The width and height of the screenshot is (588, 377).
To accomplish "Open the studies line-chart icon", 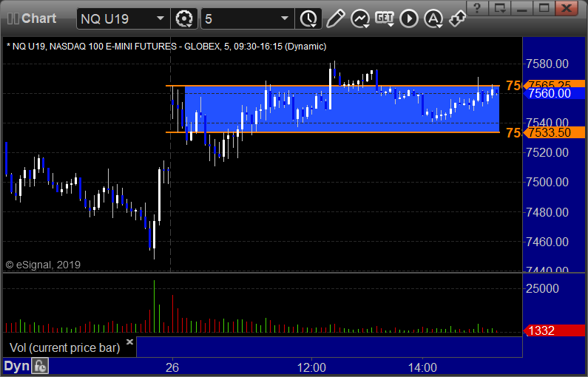I will point(360,18).
